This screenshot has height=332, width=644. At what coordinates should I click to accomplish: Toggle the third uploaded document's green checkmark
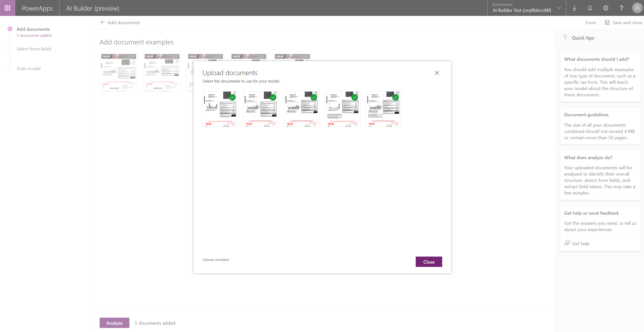314,97
